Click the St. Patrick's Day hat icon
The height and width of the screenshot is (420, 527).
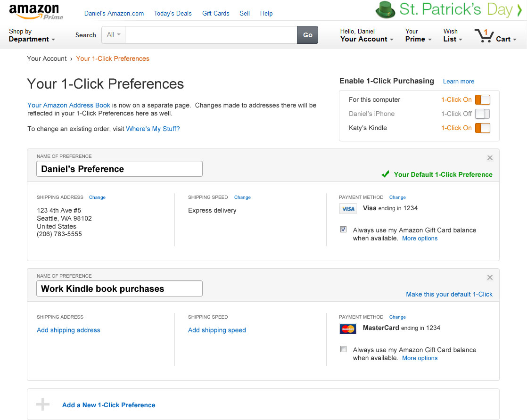click(x=385, y=10)
